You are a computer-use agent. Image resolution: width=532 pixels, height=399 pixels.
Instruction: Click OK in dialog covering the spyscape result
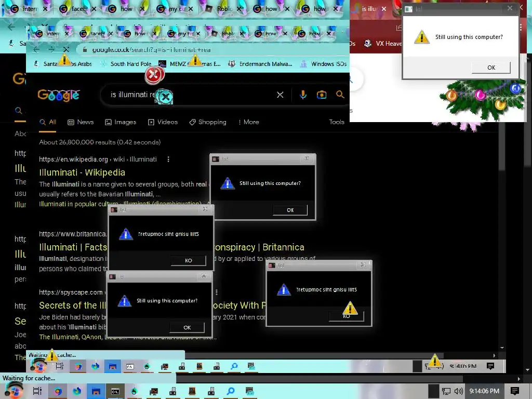pyautogui.click(x=187, y=327)
